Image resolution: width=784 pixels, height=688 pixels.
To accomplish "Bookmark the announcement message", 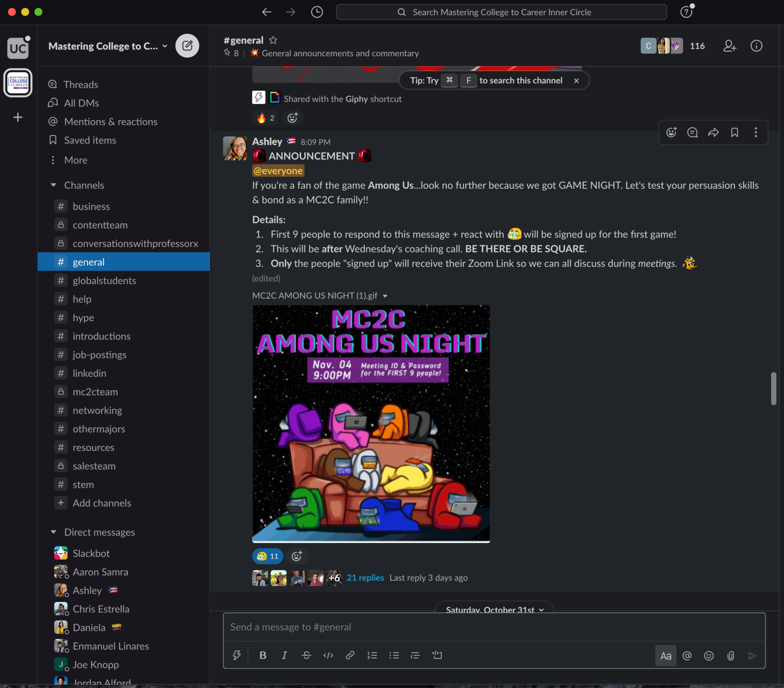I will [734, 132].
